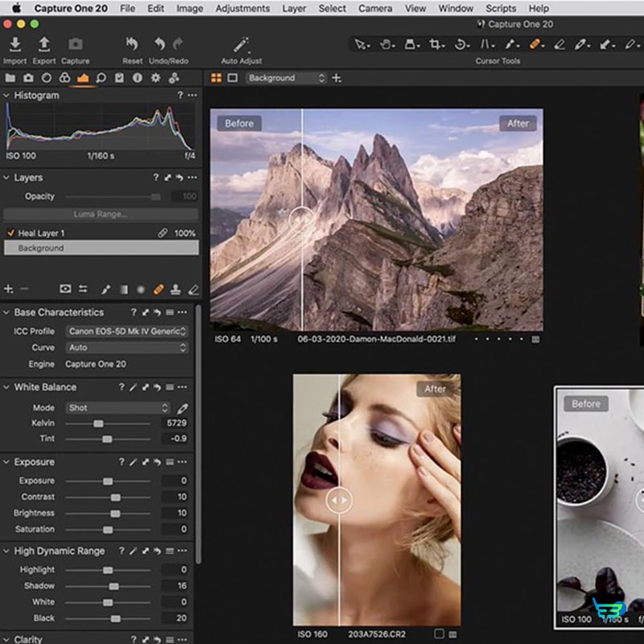Show the Metadata tool tab info icon
This screenshot has width=644, height=644.
tap(137, 78)
